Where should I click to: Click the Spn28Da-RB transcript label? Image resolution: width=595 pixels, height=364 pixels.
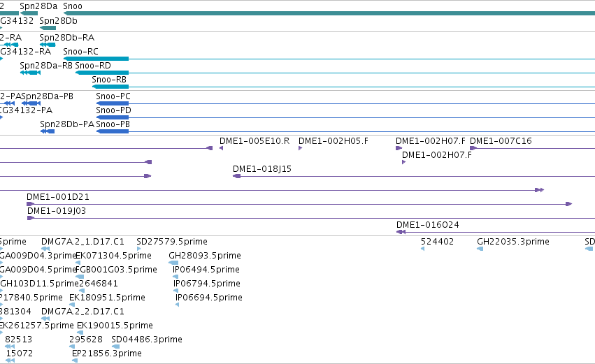(46, 66)
